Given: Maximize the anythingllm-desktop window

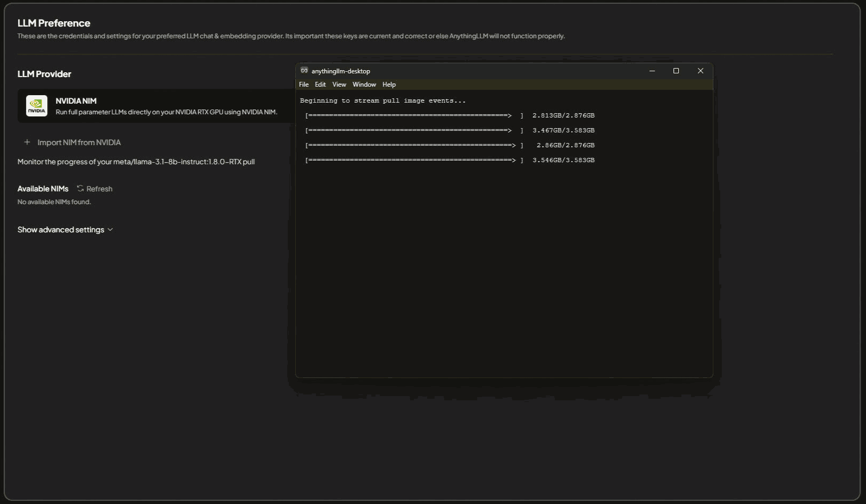Looking at the screenshot, I should [x=676, y=71].
